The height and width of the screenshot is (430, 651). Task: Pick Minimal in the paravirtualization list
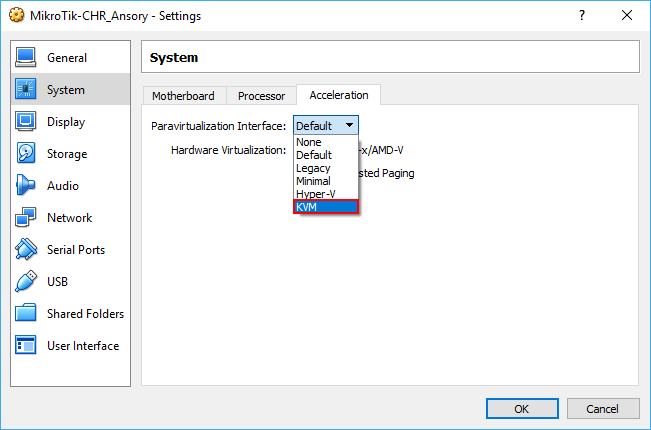[x=325, y=181]
